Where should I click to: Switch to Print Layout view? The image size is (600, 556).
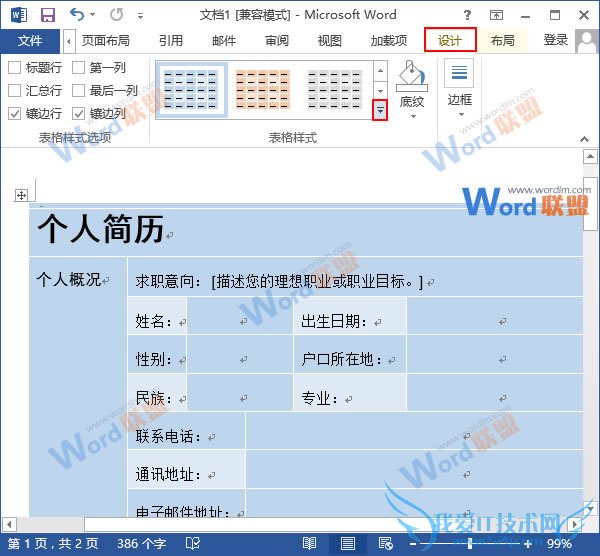(347, 544)
